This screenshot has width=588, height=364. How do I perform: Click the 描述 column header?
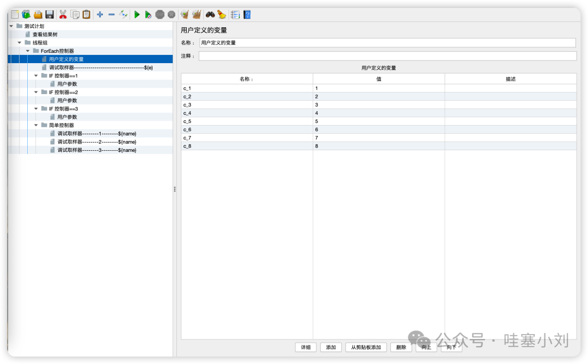click(x=510, y=79)
